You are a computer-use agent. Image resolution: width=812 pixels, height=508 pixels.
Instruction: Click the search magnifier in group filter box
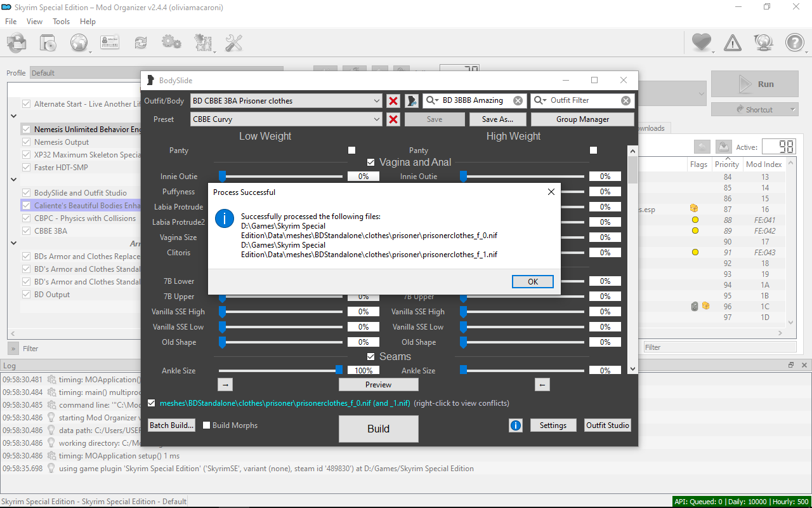tap(432, 100)
